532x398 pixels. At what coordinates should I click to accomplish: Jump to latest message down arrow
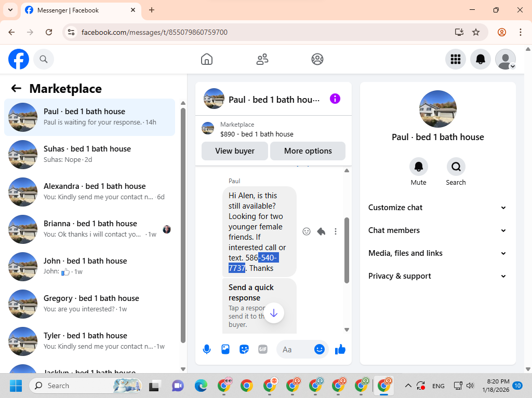(273, 313)
